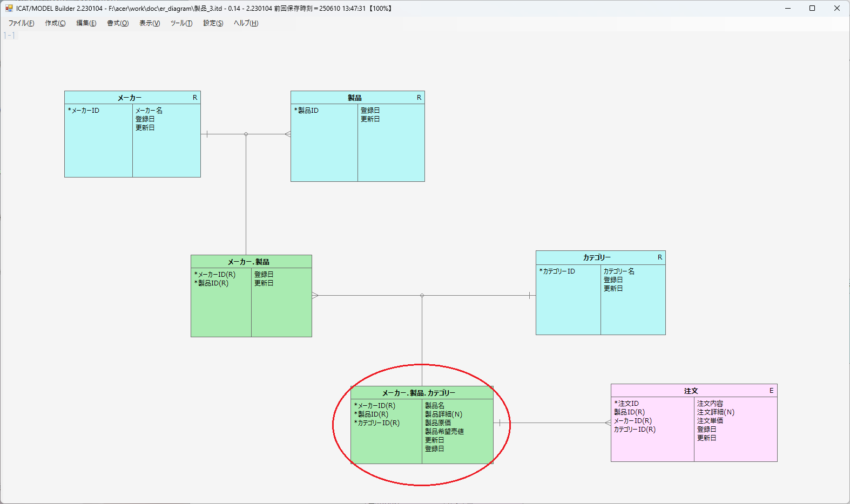The width and height of the screenshot is (850, 504).
Task: Click the 注文内容 attribute in 注文
Action: tap(710, 404)
